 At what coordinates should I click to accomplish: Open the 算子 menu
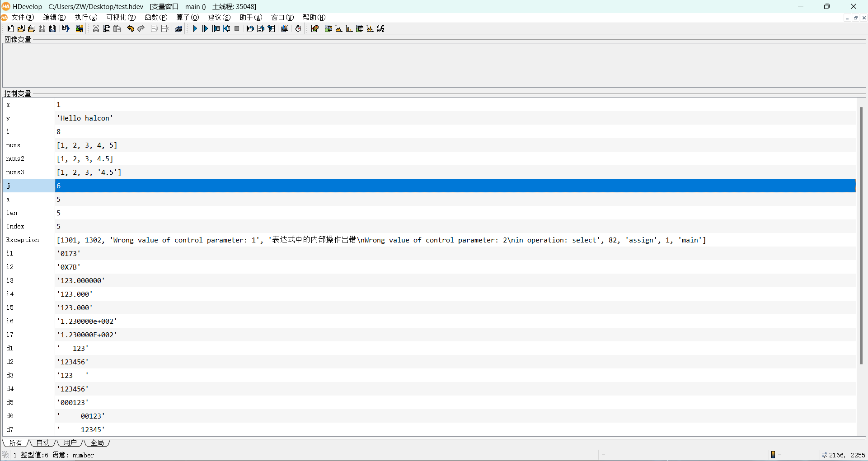pos(187,17)
